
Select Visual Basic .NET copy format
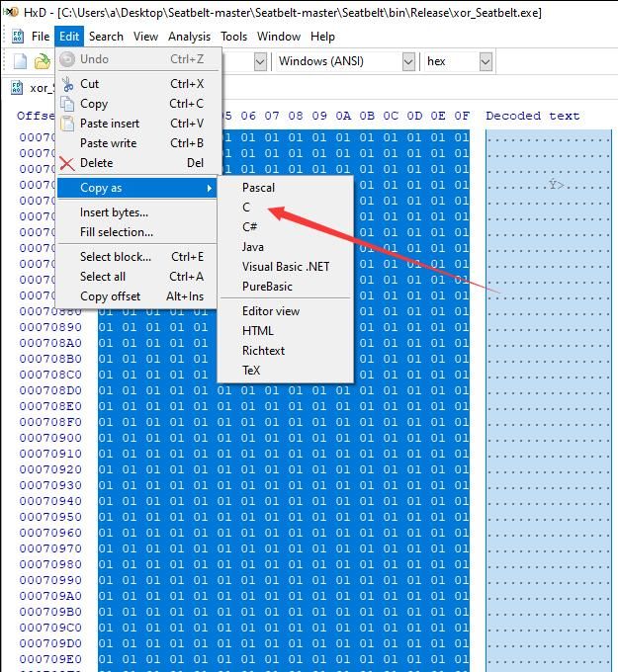pyautogui.click(x=286, y=267)
